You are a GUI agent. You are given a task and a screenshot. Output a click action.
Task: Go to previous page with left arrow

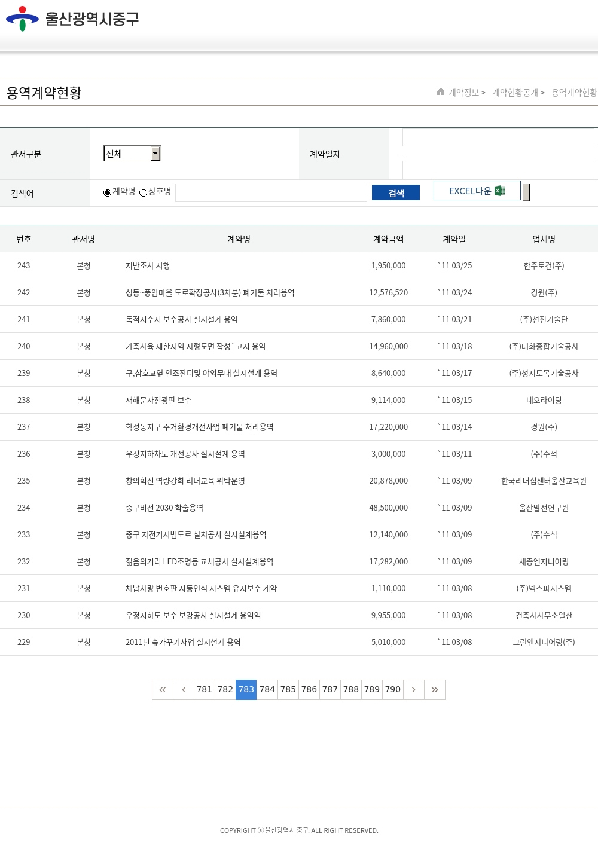(184, 690)
